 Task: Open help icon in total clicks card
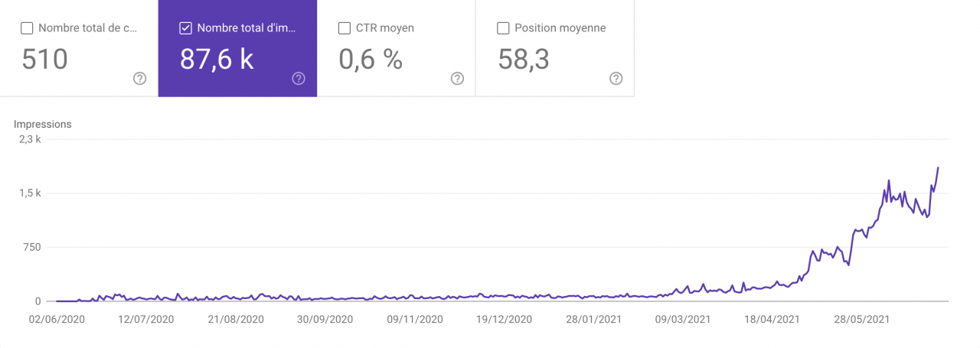point(139,78)
